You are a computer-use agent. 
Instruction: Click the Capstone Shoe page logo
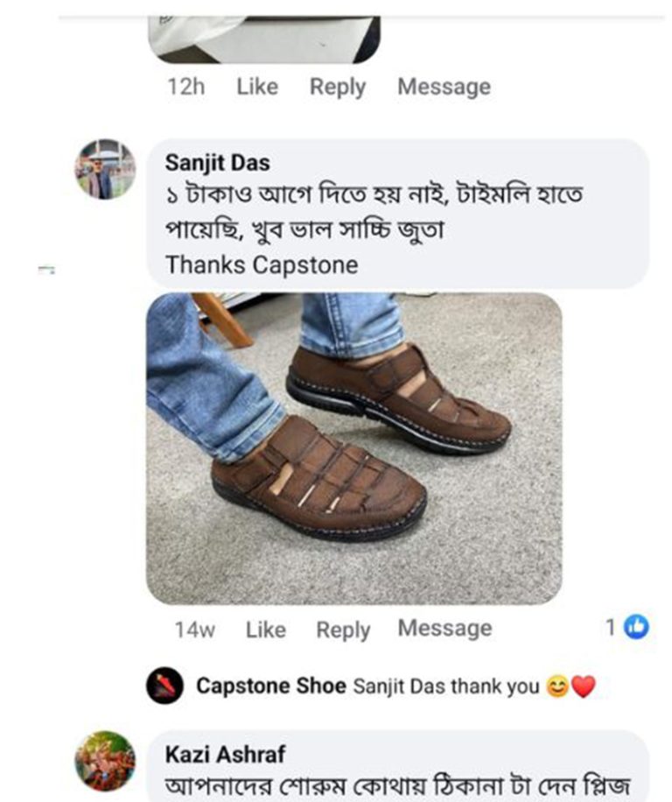tap(164, 686)
